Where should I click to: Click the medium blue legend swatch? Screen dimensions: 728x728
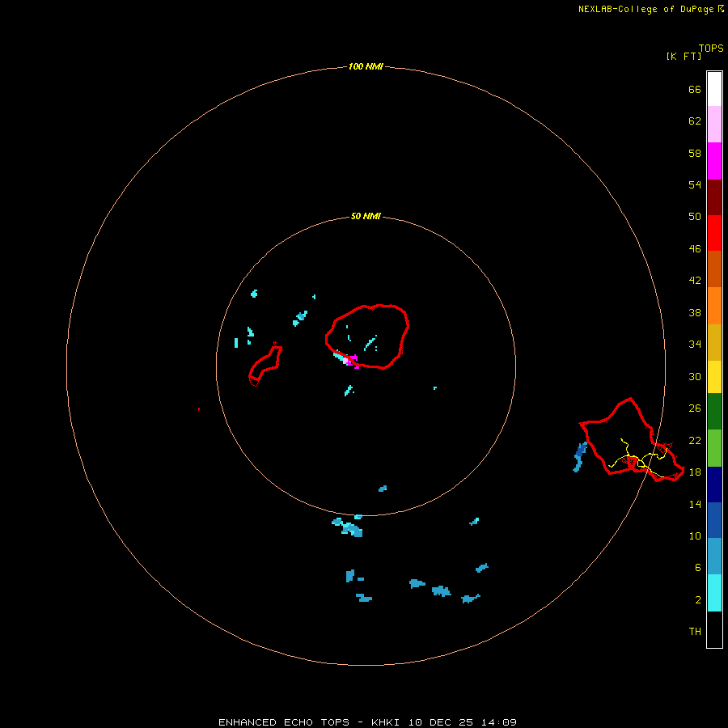[714, 520]
